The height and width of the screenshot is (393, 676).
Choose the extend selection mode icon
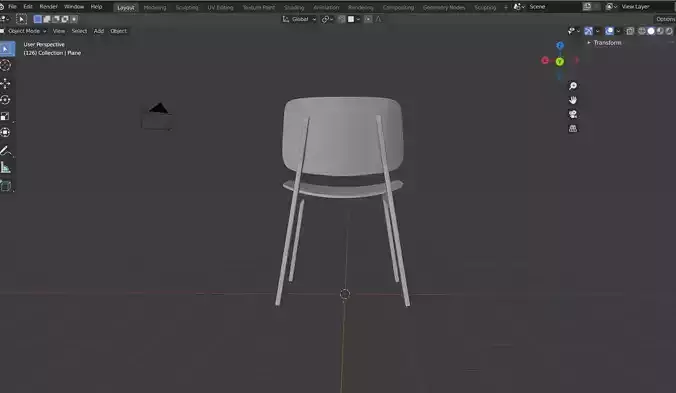click(x=47, y=19)
